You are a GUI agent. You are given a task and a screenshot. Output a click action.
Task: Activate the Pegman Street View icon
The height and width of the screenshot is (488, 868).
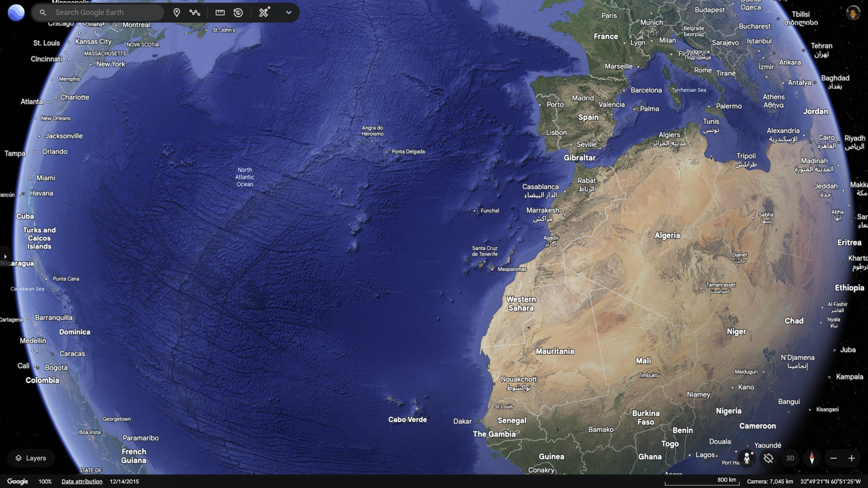click(x=747, y=458)
